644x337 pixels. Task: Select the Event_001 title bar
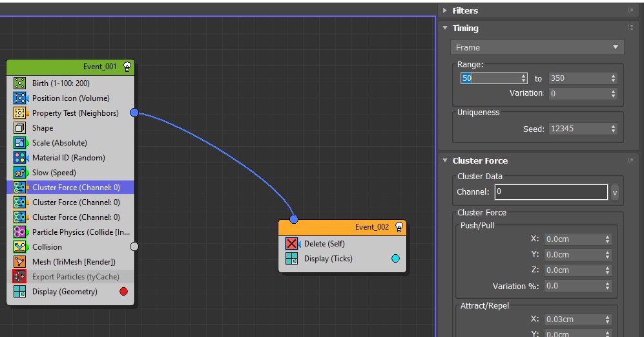click(x=70, y=67)
